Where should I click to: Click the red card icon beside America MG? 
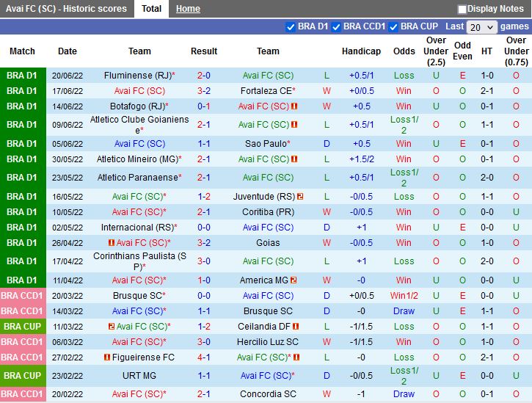[x=294, y=280]
